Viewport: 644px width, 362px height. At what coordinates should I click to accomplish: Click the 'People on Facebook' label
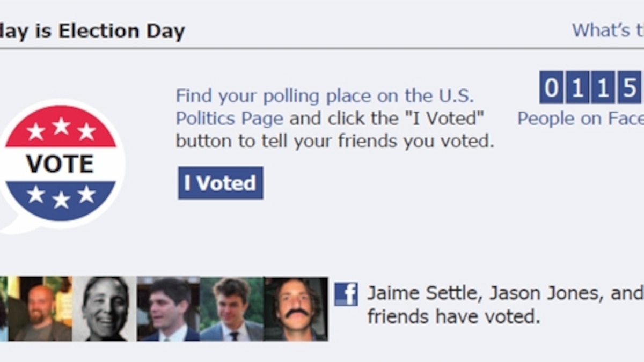click(x=580, y=118)
